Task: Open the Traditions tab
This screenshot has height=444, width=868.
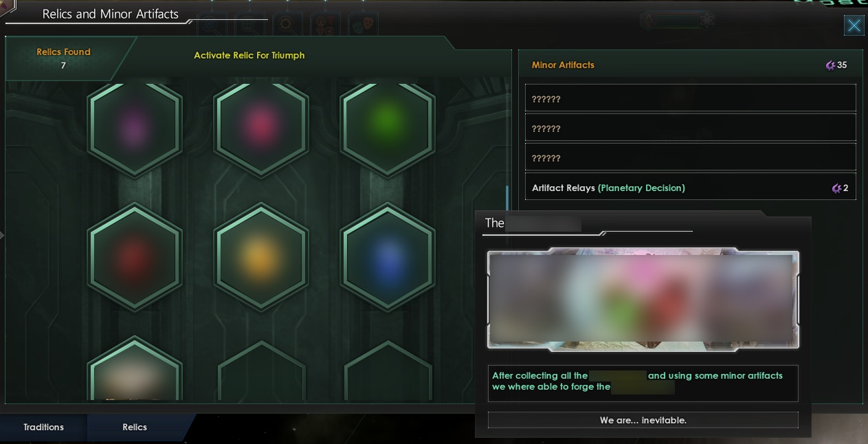Action: (x=43, y=428)
